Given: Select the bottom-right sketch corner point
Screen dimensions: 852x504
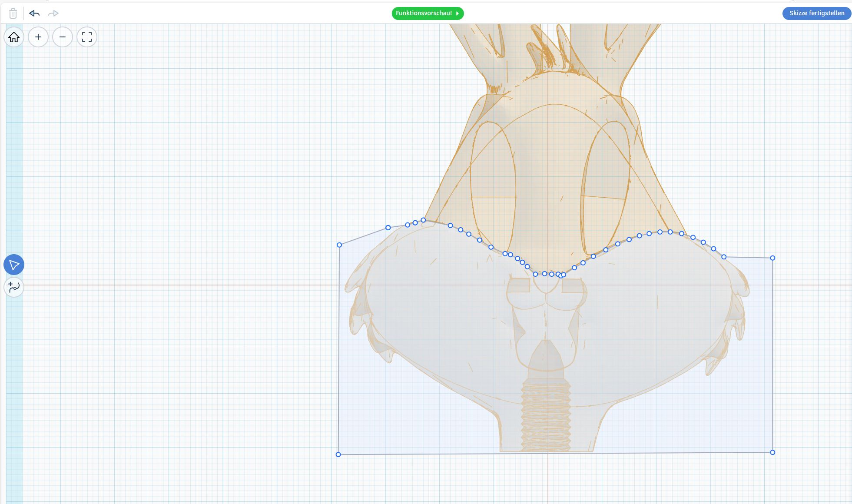Looking at the screenshot, I should pyautogui.click(x=772, y=452).
